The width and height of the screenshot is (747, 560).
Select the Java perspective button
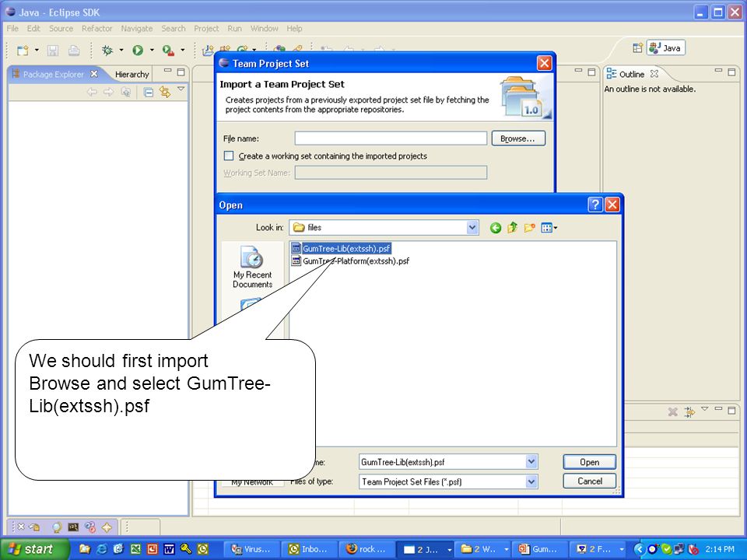click(665, 47)
